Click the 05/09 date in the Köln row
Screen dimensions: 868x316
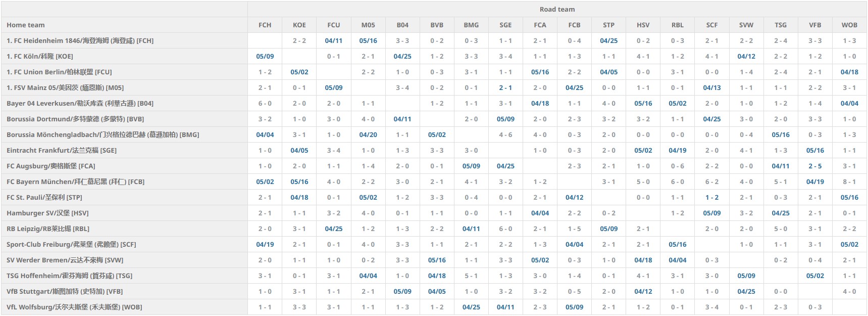pyautogui.click(x=265, y=56)
